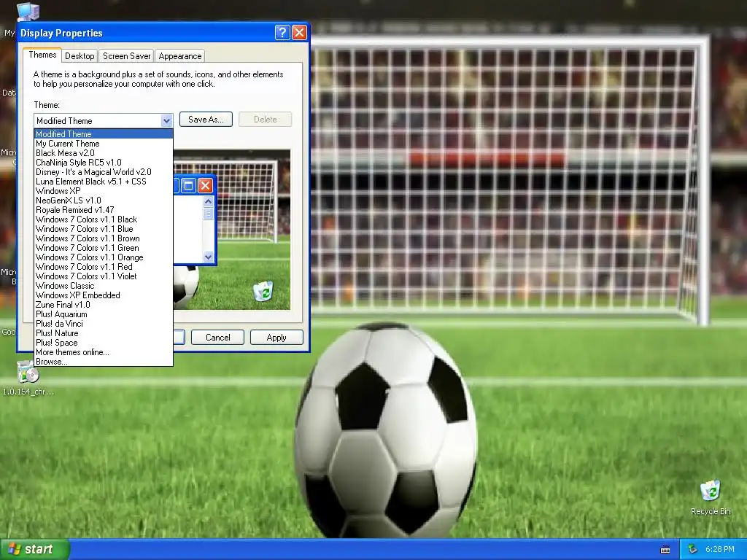Choose Luna Element Black v5.1 + CSS
747x560 pixels.
click(104, 182)
